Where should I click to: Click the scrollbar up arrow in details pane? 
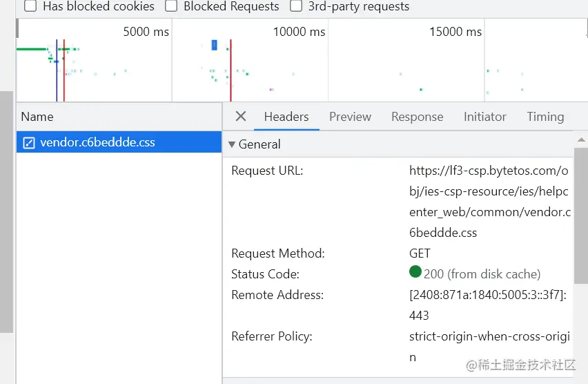click(581, 140)
